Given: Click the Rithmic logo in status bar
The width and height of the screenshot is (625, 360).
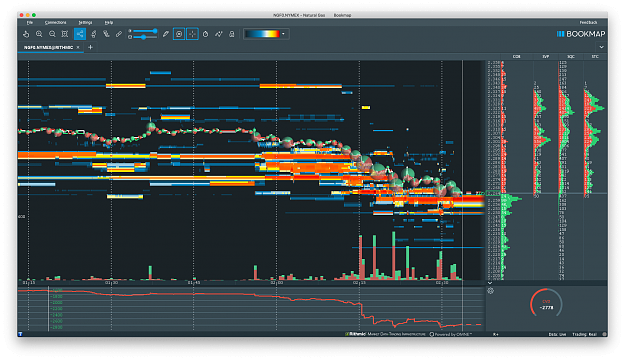Looking at the screenshot, I should [x=355, y=334].
